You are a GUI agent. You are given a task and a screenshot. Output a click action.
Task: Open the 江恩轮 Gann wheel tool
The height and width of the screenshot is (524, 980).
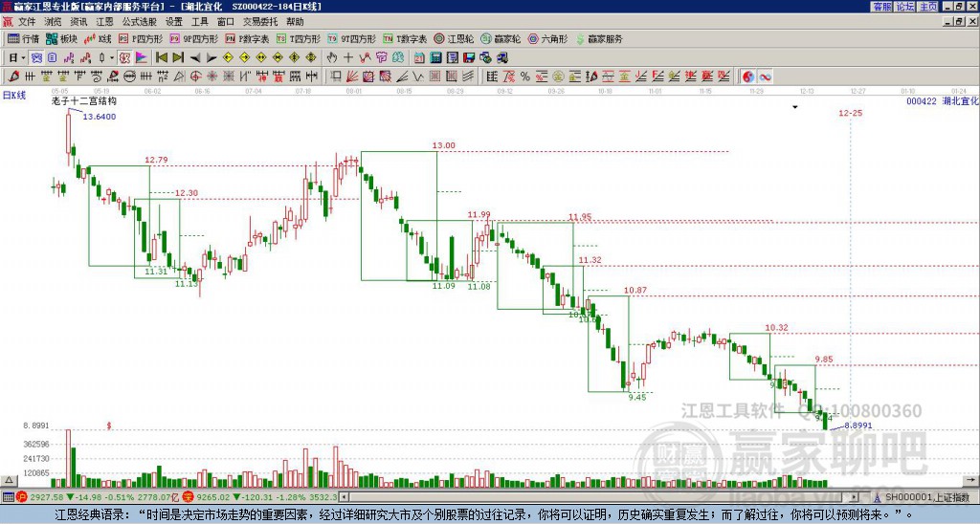pos(454,38)
